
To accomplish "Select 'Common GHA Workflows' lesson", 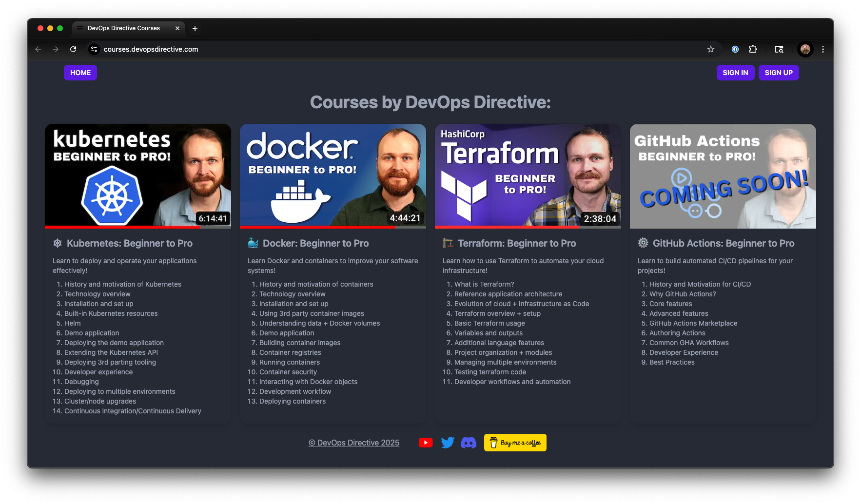I will coord(689,343).
